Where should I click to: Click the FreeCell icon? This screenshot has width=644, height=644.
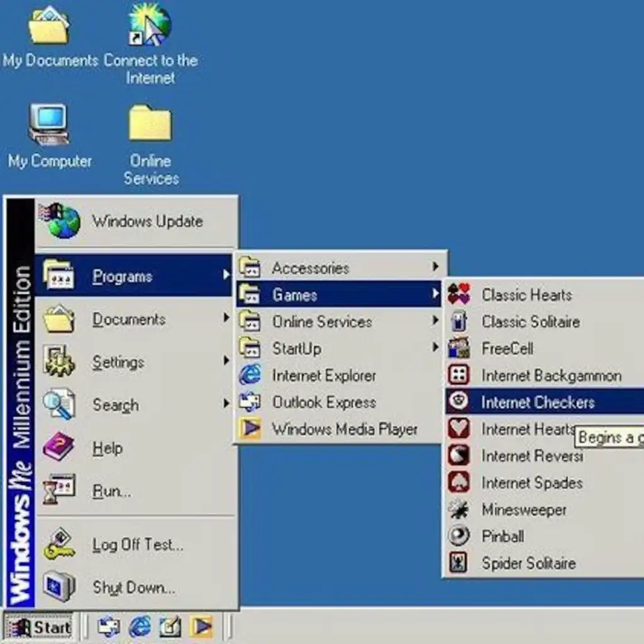tap(458, 348)
